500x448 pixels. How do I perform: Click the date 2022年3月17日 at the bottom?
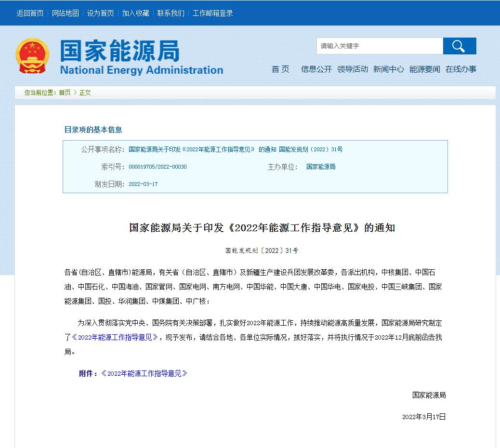click(x=424, y=417)
